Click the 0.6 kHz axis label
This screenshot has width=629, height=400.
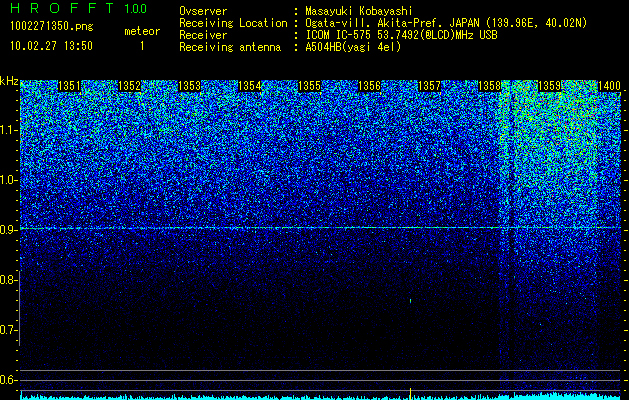[8, 380]
